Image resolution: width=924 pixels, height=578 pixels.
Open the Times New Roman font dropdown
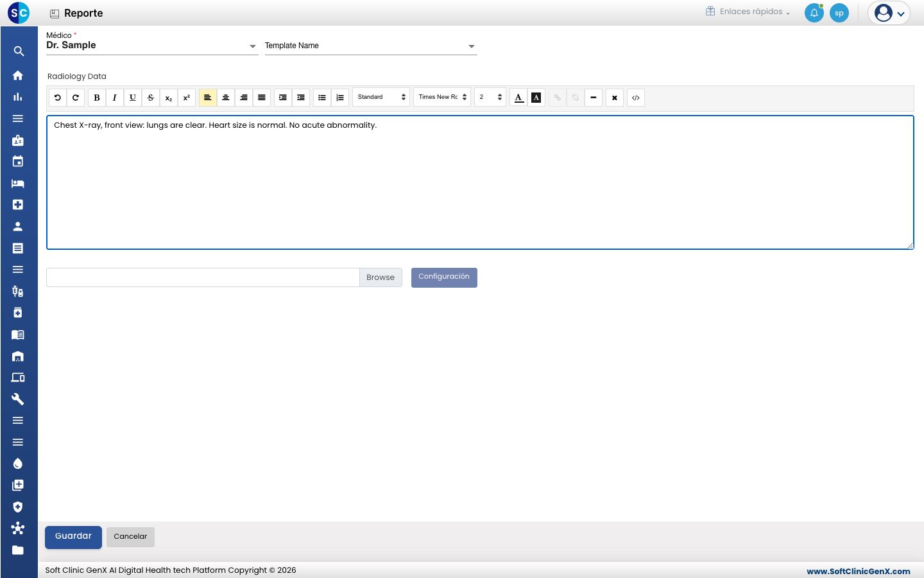pos(442,97)
